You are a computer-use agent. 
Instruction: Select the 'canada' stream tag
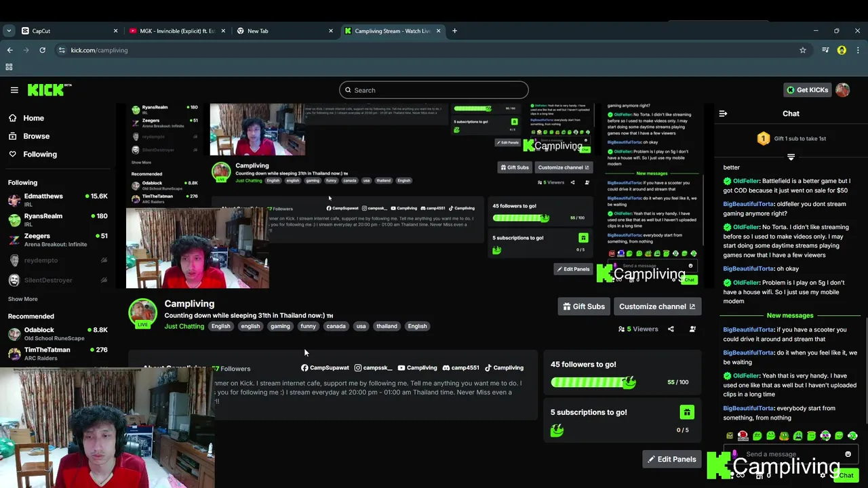pyautogui.click(x=336, y=326)
